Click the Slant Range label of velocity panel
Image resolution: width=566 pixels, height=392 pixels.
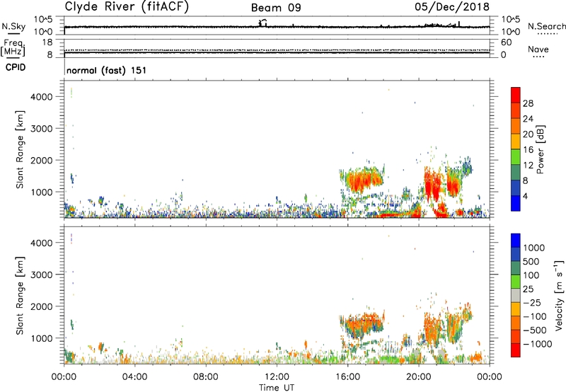(20, 296)
